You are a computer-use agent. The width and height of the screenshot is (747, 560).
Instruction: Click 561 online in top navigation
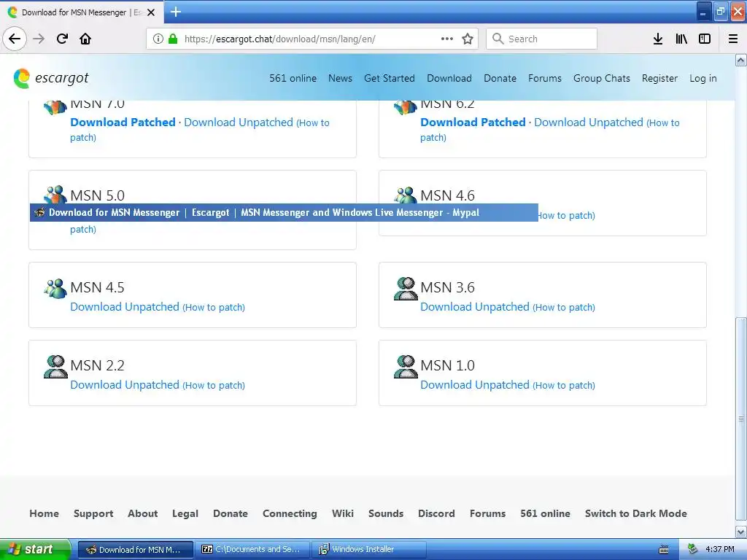coord(293,78)
